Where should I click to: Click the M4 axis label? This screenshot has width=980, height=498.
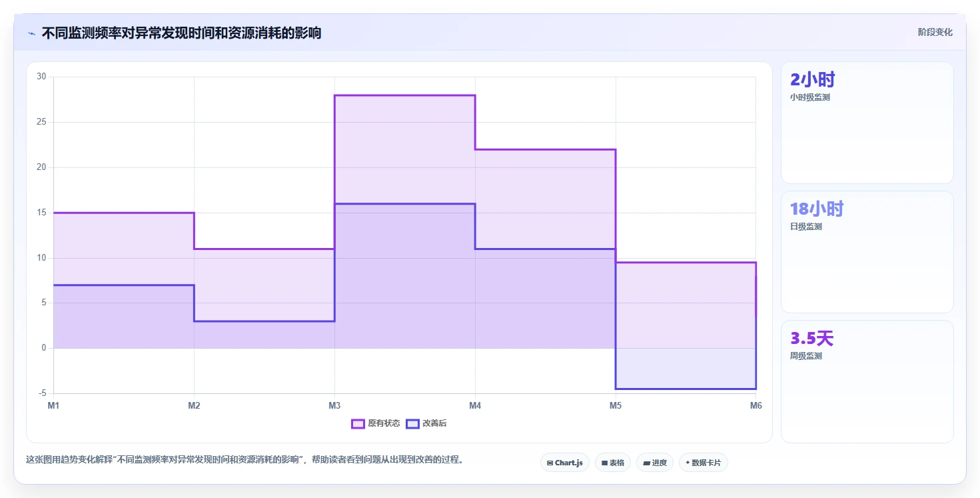475,405
